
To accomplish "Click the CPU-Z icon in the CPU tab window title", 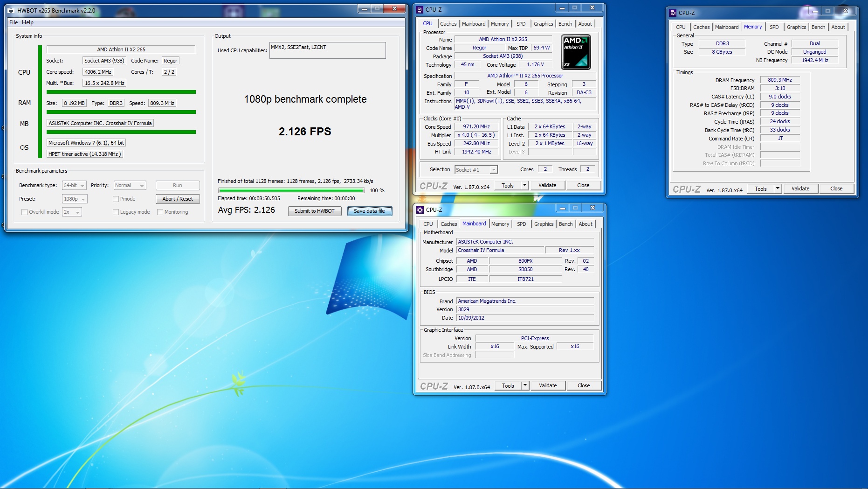I will coord(420,9).
